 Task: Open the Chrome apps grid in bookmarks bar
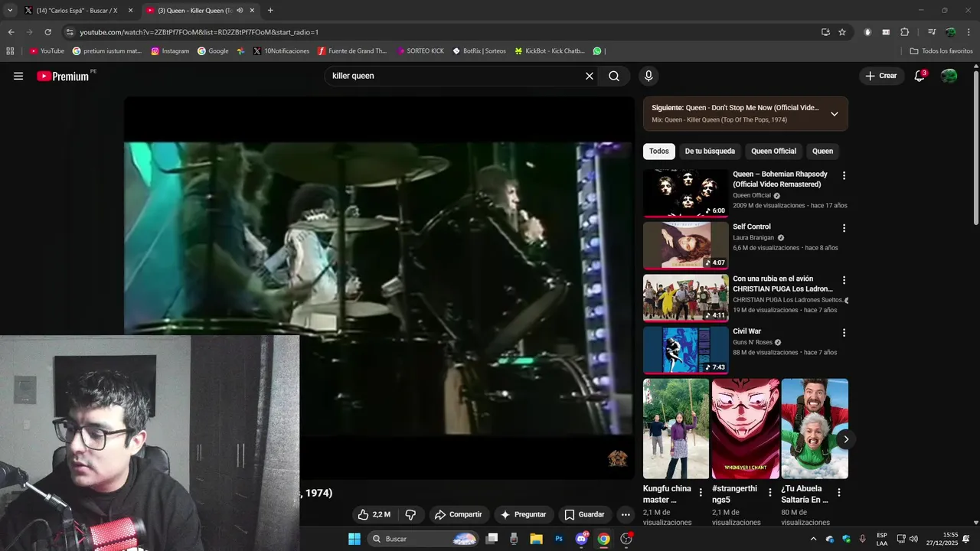(10, 51)
